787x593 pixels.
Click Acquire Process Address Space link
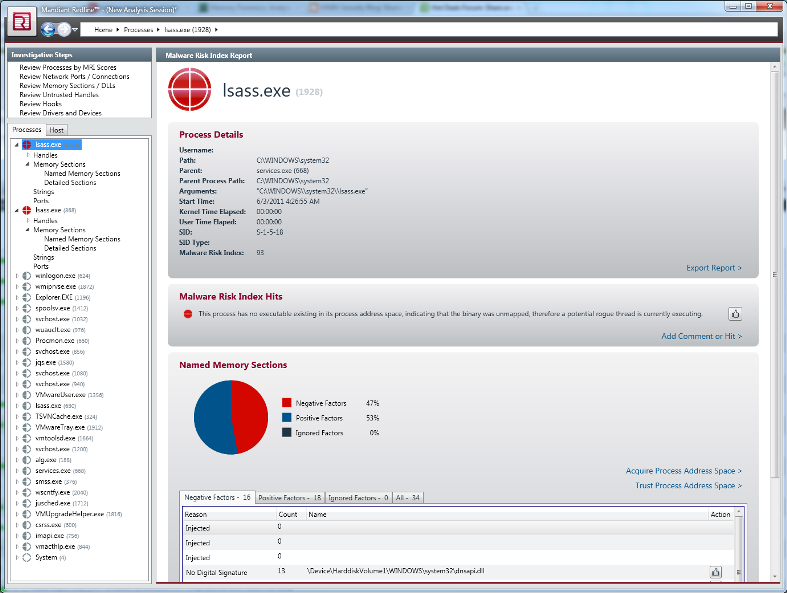(x=683, y=470)
